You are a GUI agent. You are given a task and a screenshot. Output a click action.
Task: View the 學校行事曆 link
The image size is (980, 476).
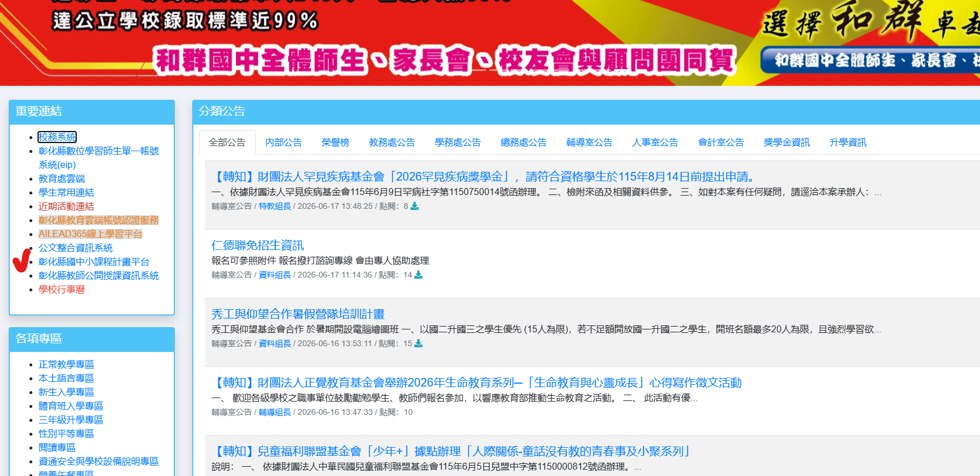point(62,289)
